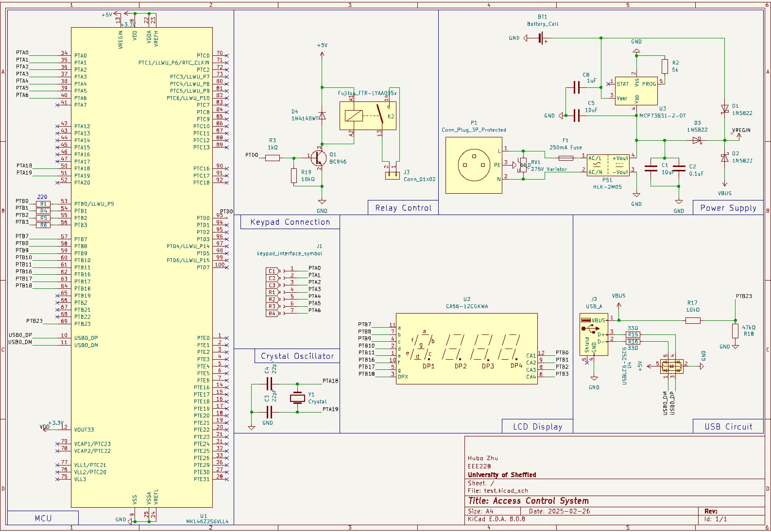Image resolution: width=771 pixels, height=532 pixels.
Task: Click the 'File: test.kicad_sch' text
Action: (x=498, y=491)
